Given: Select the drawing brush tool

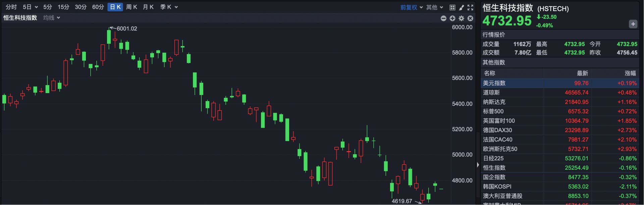Looking at the screenshot, I should [x=462, y=7].
